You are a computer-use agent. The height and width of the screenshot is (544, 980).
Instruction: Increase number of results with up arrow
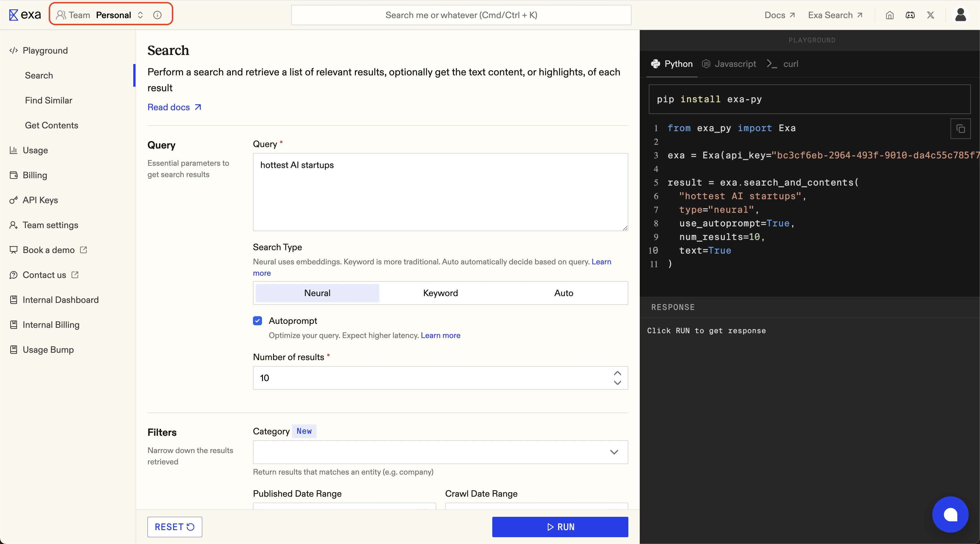[x=617, y=373]
